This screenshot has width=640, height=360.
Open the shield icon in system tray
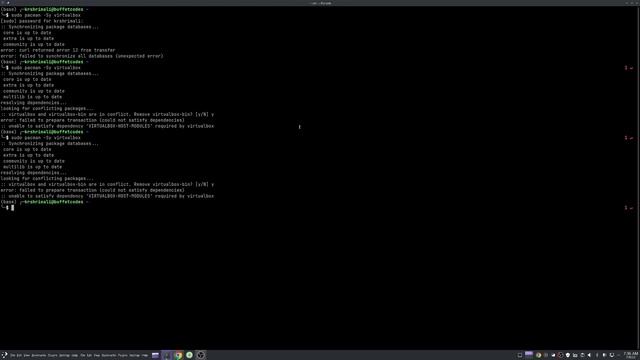click(568, 355)
